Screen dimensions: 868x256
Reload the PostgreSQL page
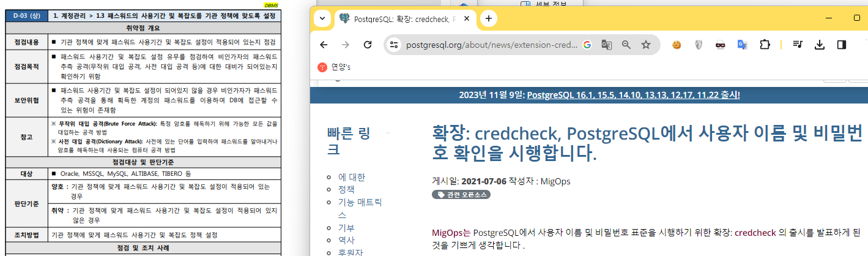[x=368, y=45]
